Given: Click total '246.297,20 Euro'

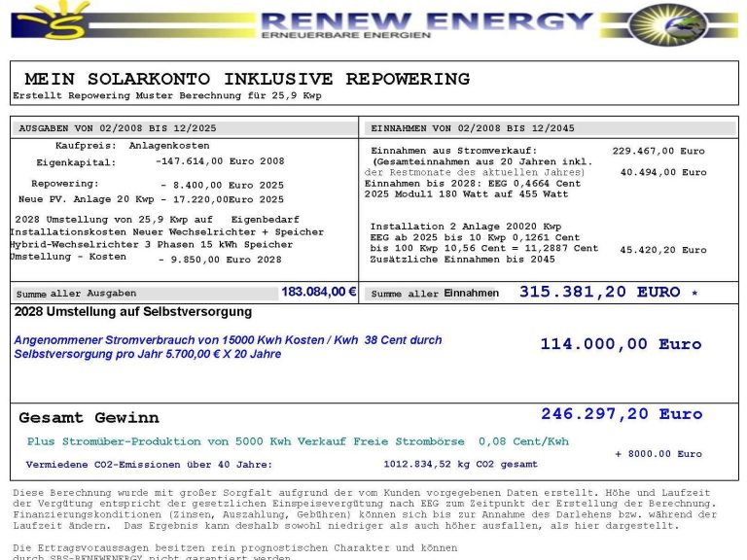Looking at the screenshot, I should click(x=622, y=414).
